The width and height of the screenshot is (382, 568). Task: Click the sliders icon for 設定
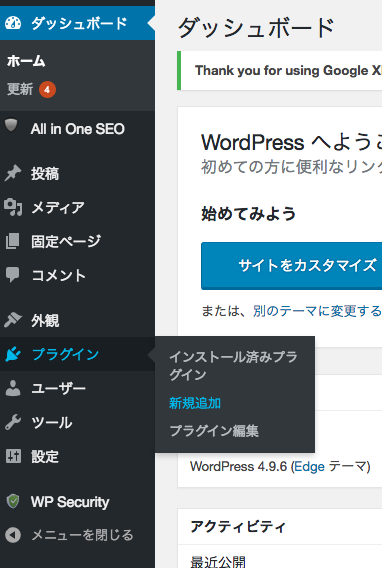13,456
